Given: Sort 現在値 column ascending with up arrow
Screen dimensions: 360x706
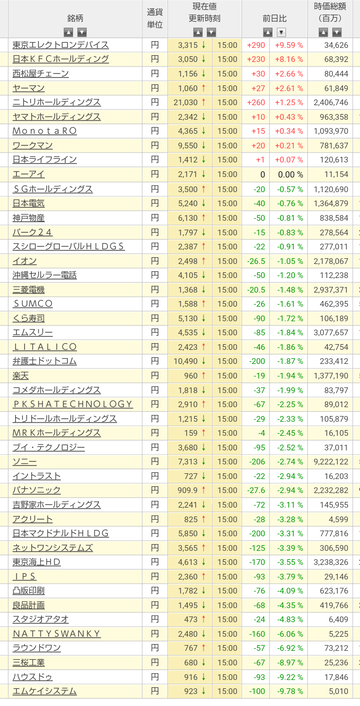Looking at the screenshot, I should tap(198, 32).
